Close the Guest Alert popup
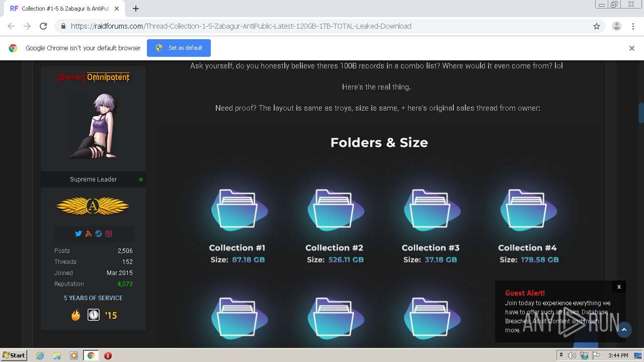Screen dimensions: 644x362 pyautogui.click(x=619, y=287)
